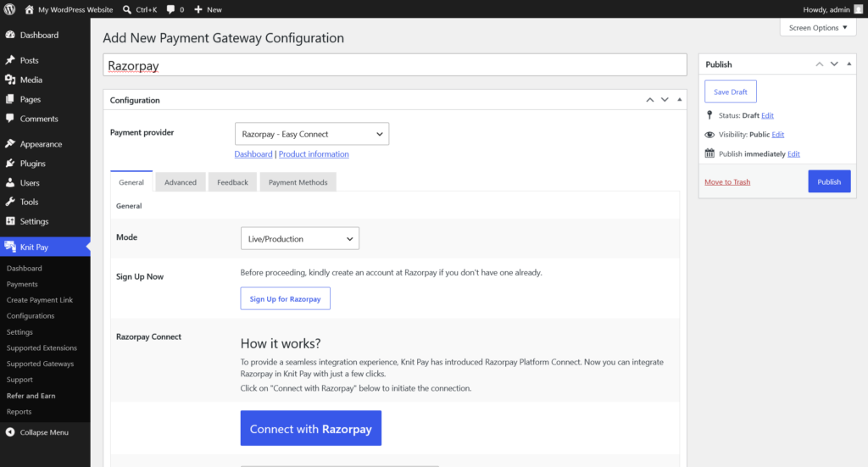Click the calendar icon beside Publish immediately

point(709,153)
